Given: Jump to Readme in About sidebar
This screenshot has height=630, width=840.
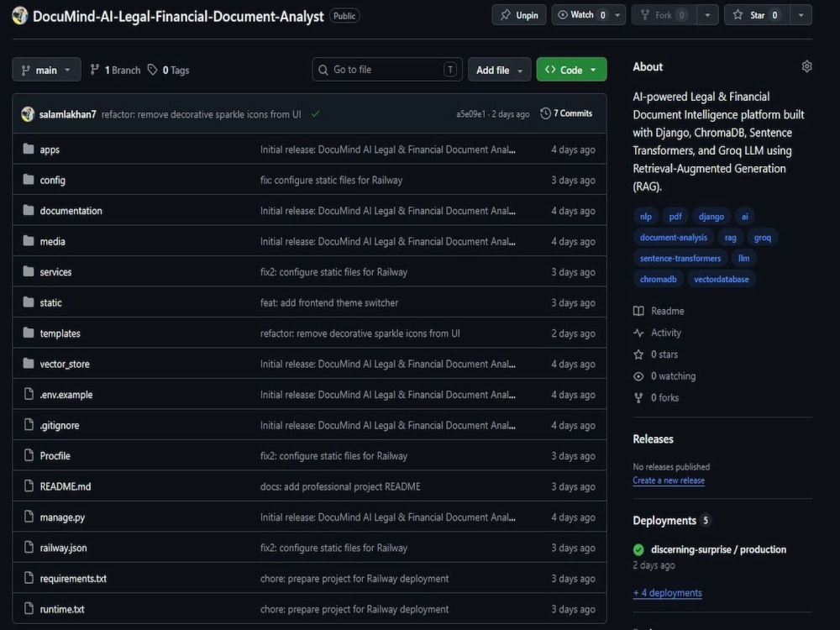Looking at the screenshot, I should [659, 311].
